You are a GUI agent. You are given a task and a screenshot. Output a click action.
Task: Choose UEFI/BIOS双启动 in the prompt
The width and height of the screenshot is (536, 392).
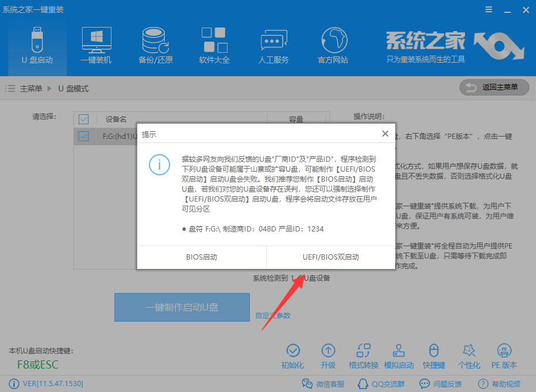click(331, 258)
